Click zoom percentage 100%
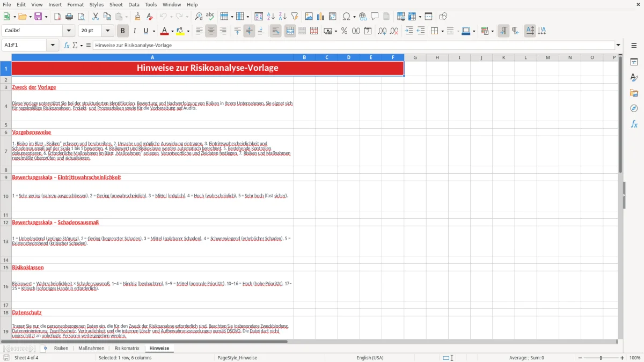Viewport: 644px width, 362px height. 635,358
